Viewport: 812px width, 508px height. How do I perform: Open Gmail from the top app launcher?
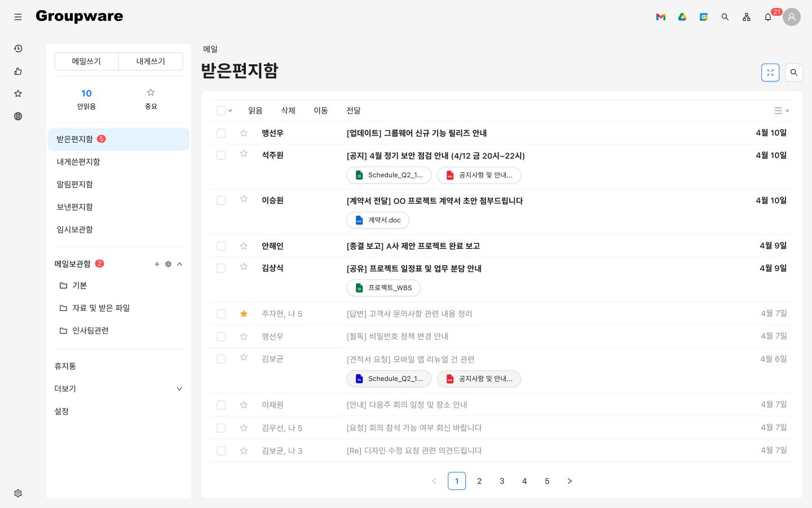[660, 17]
